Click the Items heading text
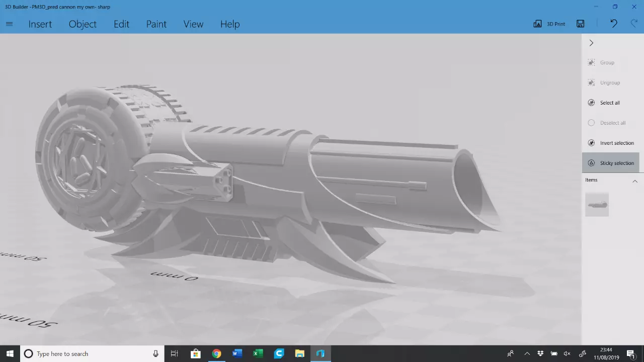This screenshot has width=644, height=362. pos(591,180)
